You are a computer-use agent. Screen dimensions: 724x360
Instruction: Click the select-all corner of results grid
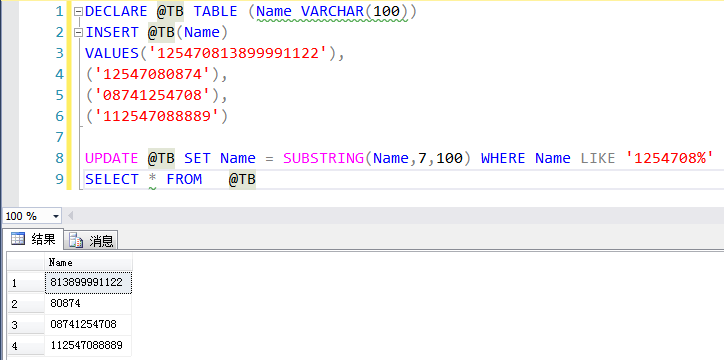[26, 262]
